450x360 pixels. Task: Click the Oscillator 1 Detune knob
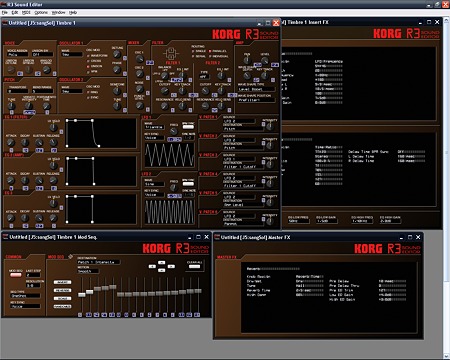coord(117,54)
